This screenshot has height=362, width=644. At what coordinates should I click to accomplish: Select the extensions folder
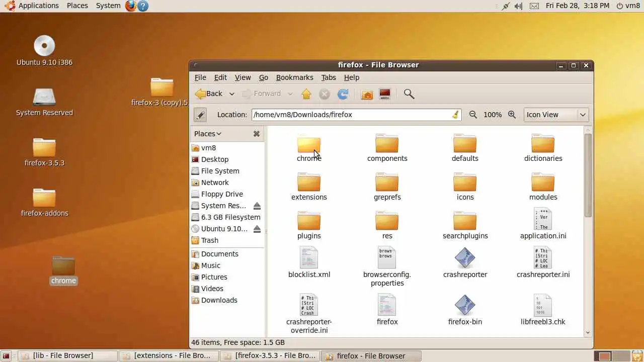pos(309,187)
